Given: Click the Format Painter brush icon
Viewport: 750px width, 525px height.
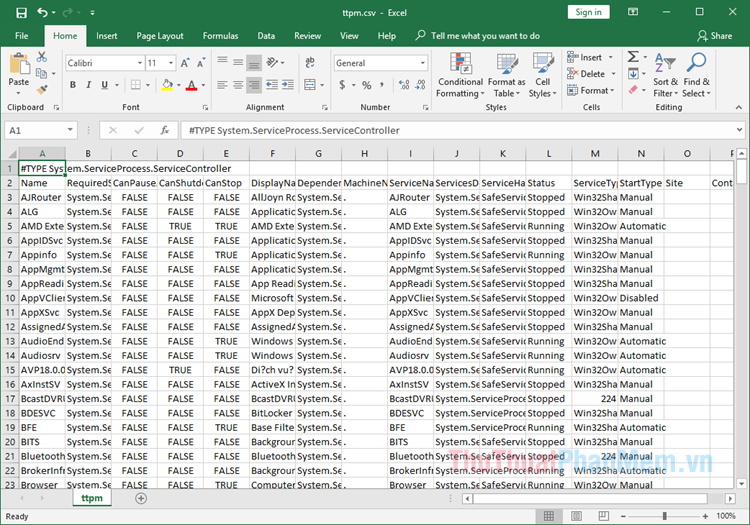Looking at the screenshot, I should coord(42,89).
